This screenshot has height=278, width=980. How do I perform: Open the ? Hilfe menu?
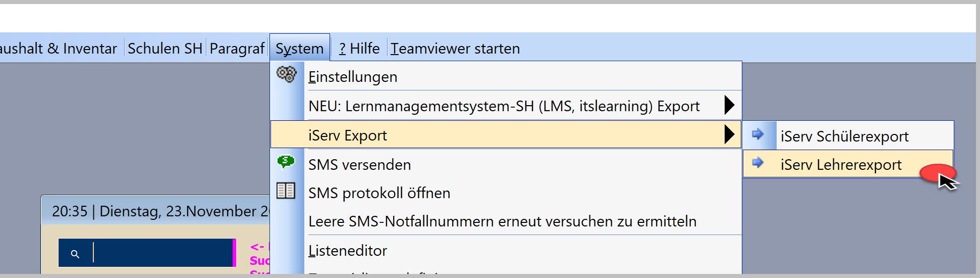tap(359, 49)
